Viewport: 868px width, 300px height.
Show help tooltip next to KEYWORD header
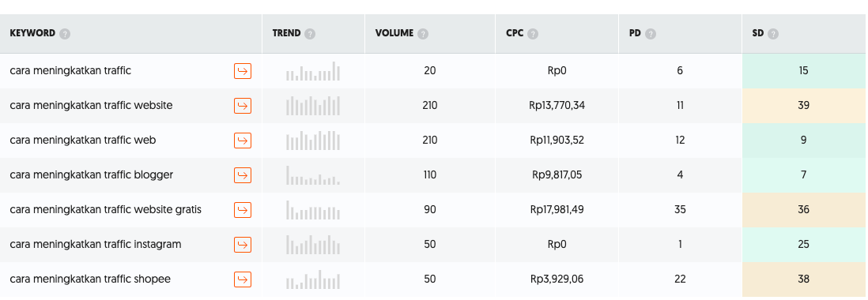coord(65,34)
